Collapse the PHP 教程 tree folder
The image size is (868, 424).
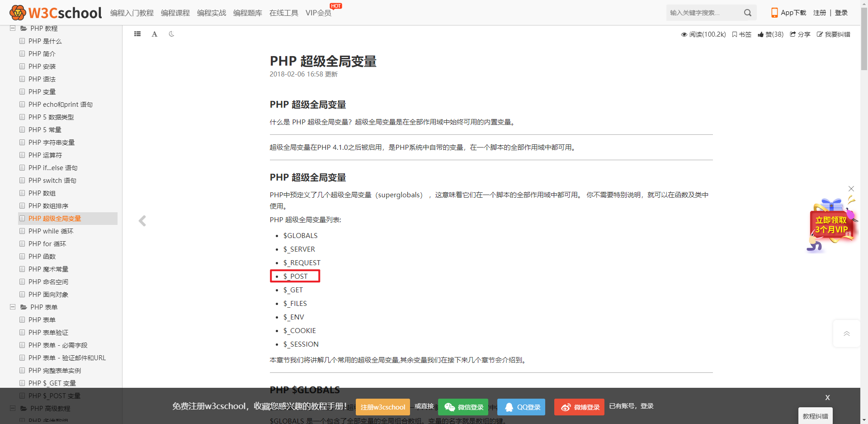pyautogui.click(x=13, y=29)
